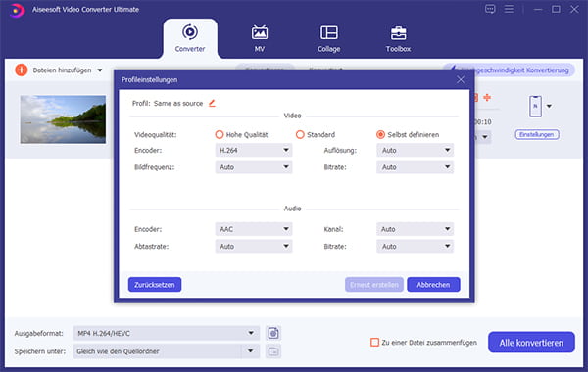Screen dimensions: 588x372
Task: Expand the video Encoder H.264 dropdown
Action: click(254, 150)
